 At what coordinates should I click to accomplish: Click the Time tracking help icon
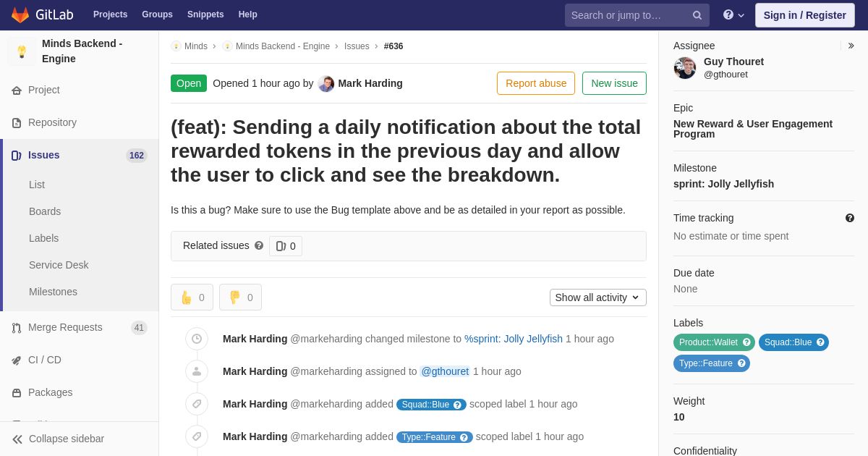tap(849, 218)
